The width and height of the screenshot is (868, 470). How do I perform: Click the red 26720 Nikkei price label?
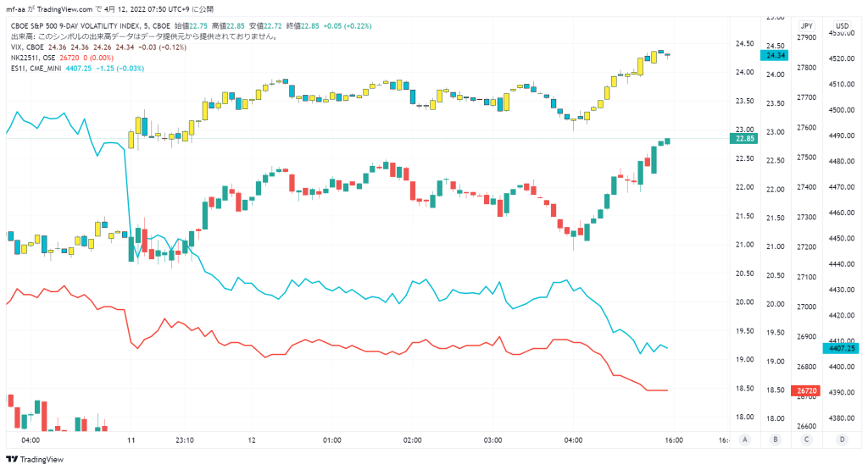click(x=807, y=390)
